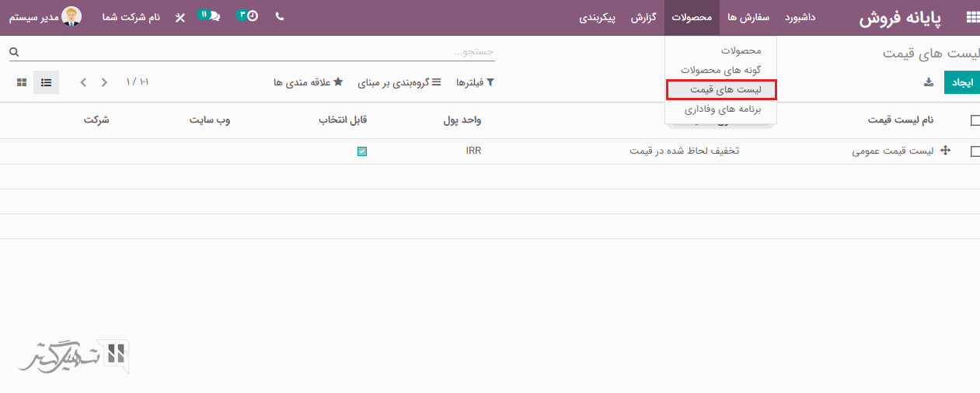Expand the علاقه مندی ها favorites dropdown
Screen dimensions: 980x393
coord(308,82)
